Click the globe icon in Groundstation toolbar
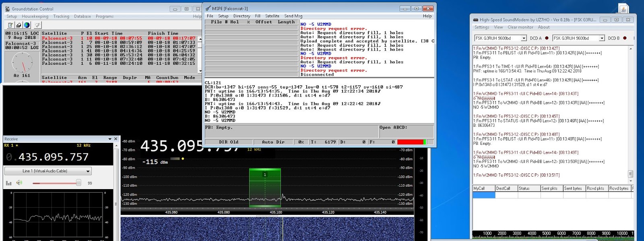Screen dimensions: 644x241 [x=27, y=25]
